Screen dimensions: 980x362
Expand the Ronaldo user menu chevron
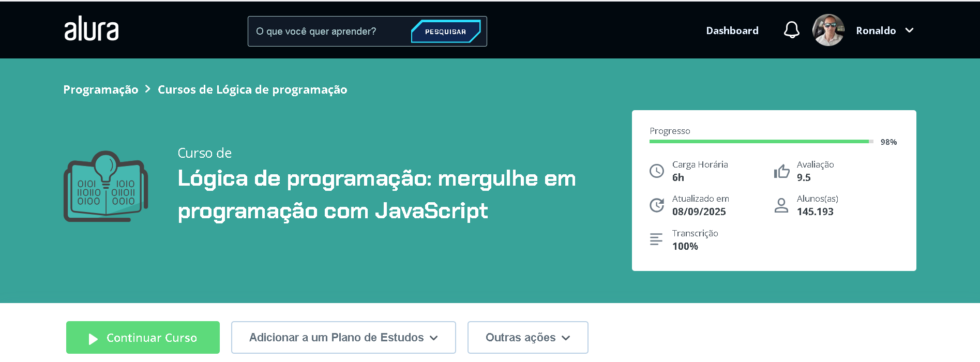point(910,31)
